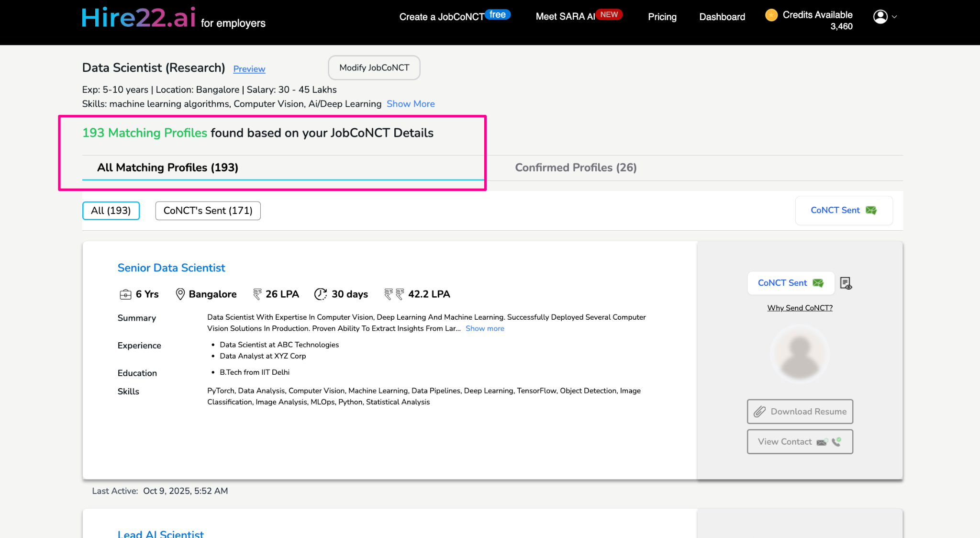Image resolution: width=980 pixels, height=538 pixels.
Task: Select the All (193) filter
Action: [x=111, y=211]
